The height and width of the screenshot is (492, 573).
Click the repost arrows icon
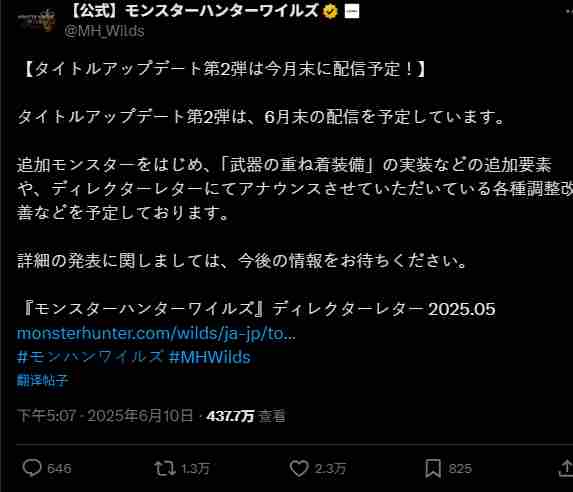pos(165,468)
